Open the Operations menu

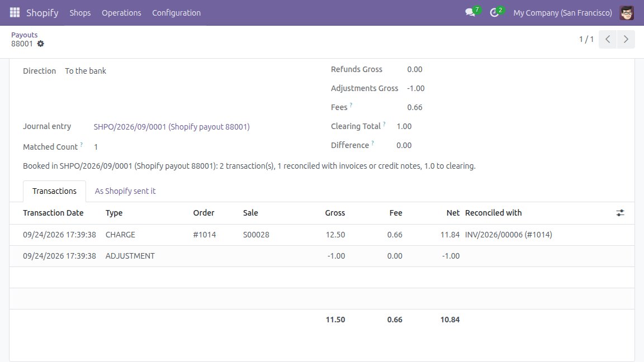[x=121, y=13]
